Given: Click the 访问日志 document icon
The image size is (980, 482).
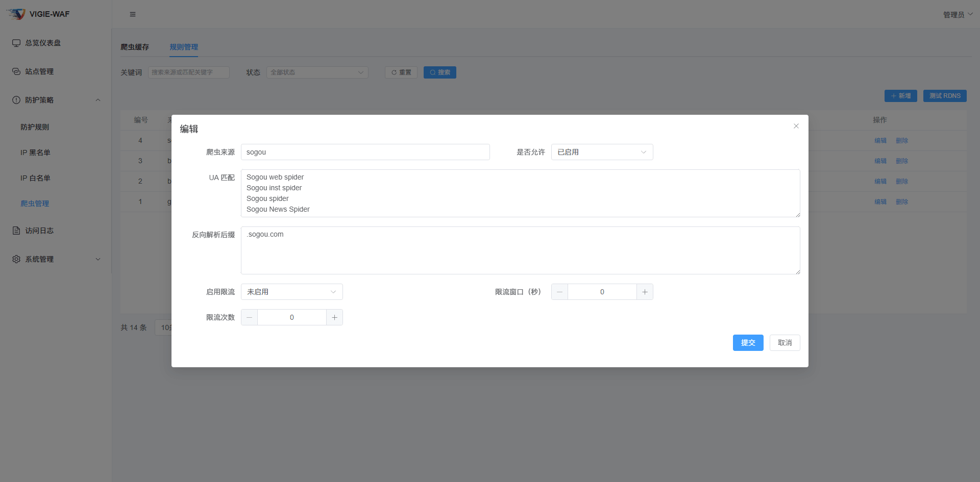Looking at the screenshot, I should coord(16,231).
